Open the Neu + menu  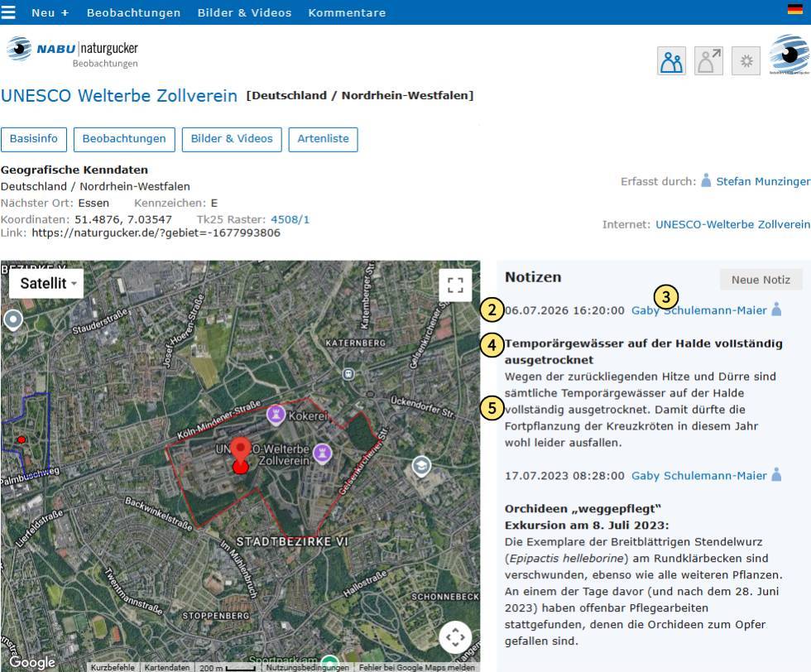click(50, 13)
